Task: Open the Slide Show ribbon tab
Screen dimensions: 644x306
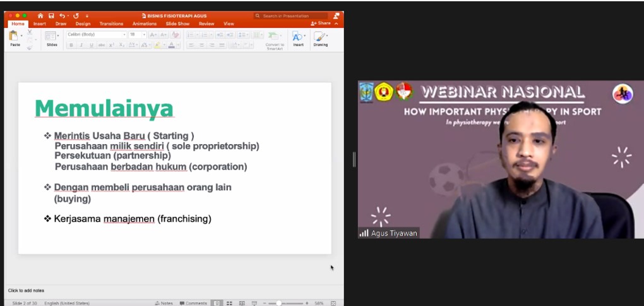Action: pos(178,24)
